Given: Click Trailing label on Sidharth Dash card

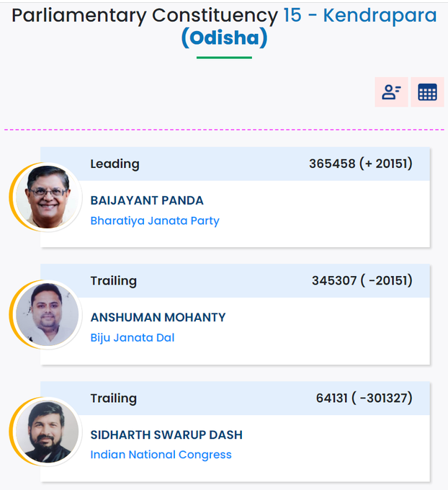Looking at the screenshot, I should 113,398.
